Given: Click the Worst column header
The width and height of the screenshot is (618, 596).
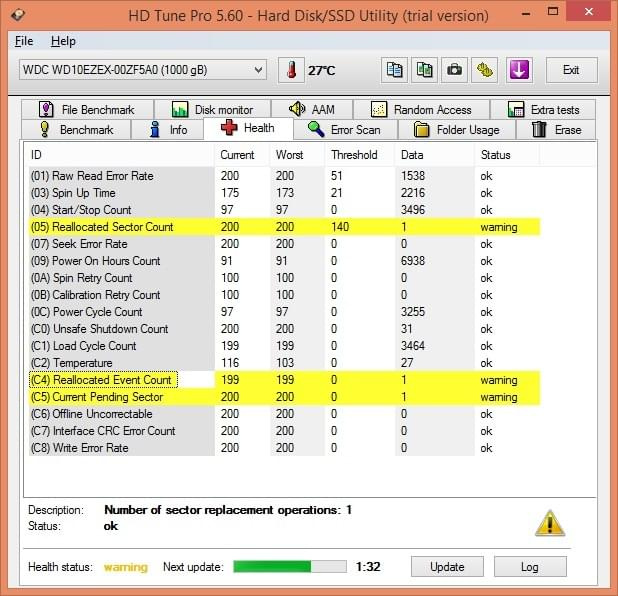Looking at the screenshot, I should 298,155.
